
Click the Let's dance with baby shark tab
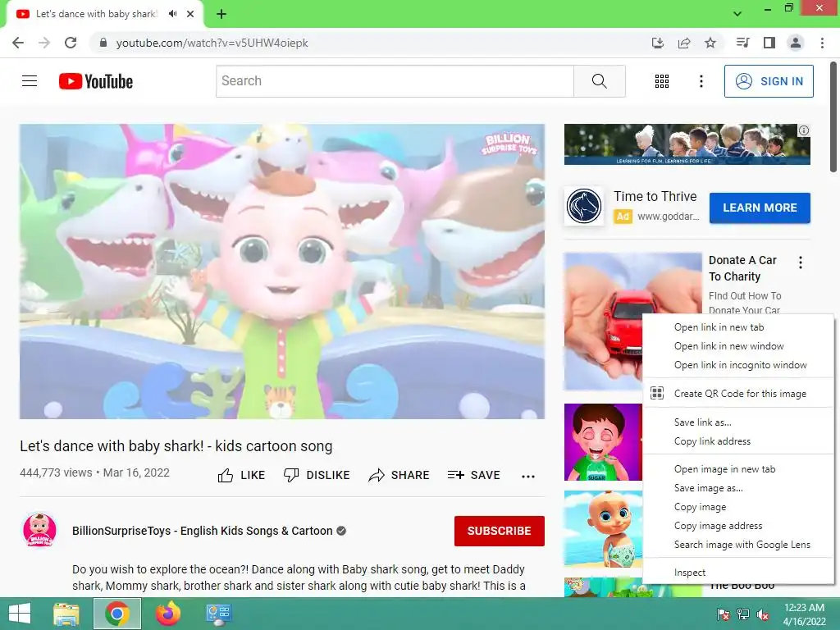[97, 14]
